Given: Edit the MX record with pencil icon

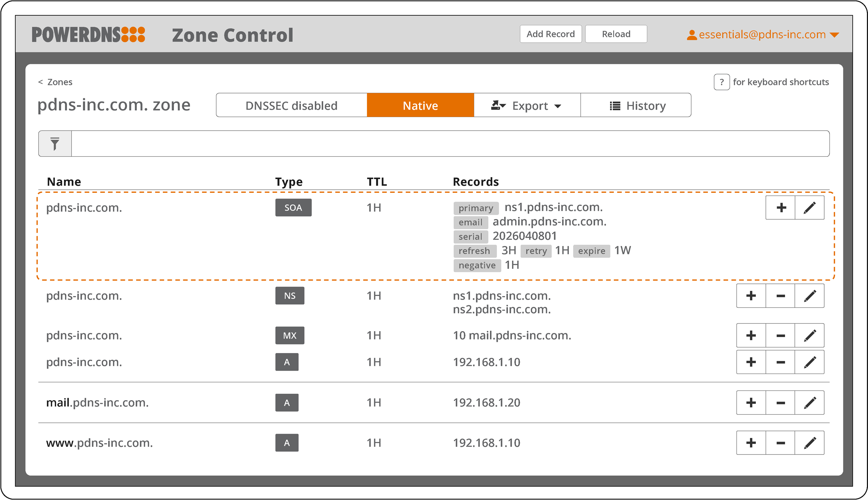Looking at the screenshot, I should (x=809, y=336).
